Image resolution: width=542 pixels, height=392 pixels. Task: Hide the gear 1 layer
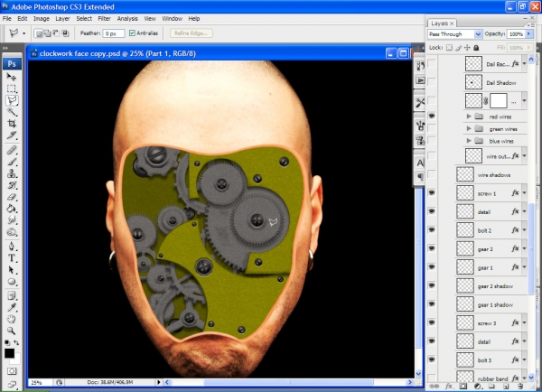tap(432, 266)
